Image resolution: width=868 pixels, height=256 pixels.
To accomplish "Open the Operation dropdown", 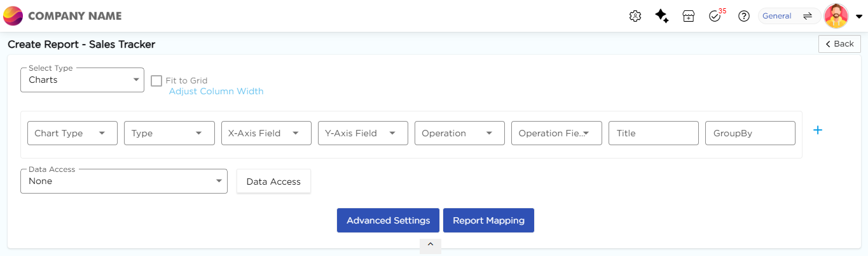I will point(459,134).
